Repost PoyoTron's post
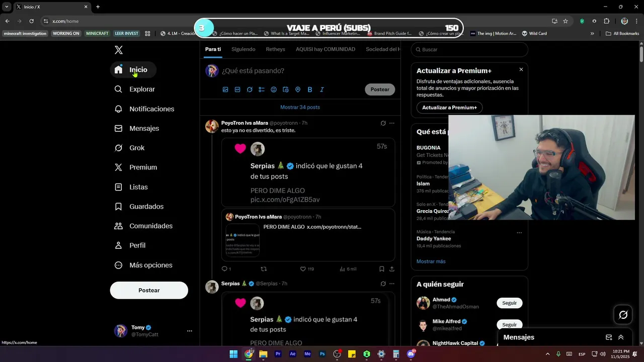The height and width of the screenshot is (362, 644). pyautogui.click(x=264, y=269)
